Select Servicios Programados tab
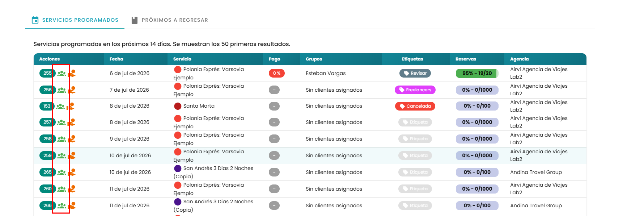644x216 pixels. (x=75, y=20)
